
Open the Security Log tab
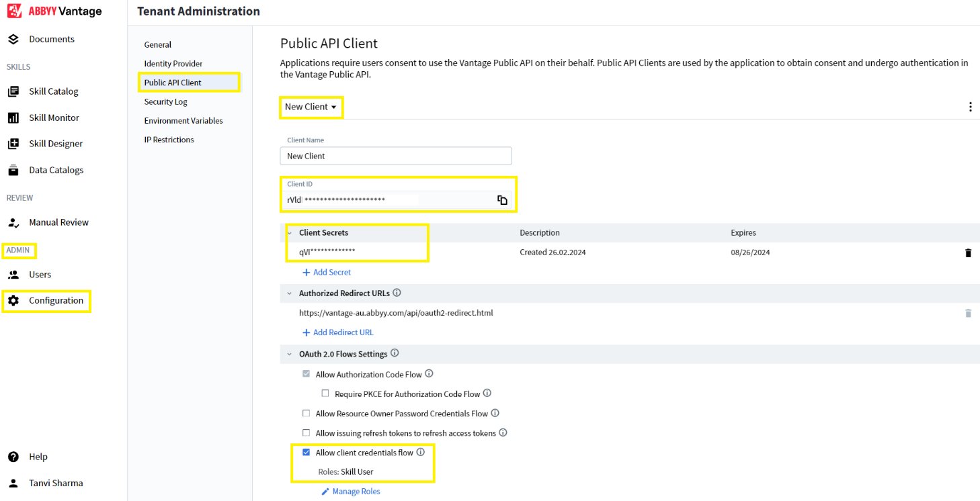[x=166, y=102]
